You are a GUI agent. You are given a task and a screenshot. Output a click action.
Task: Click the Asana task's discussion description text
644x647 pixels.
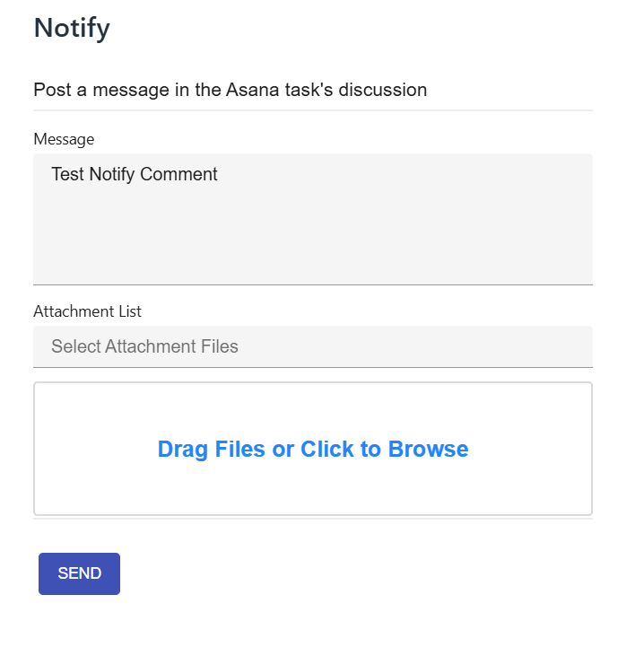coord(230,90)
